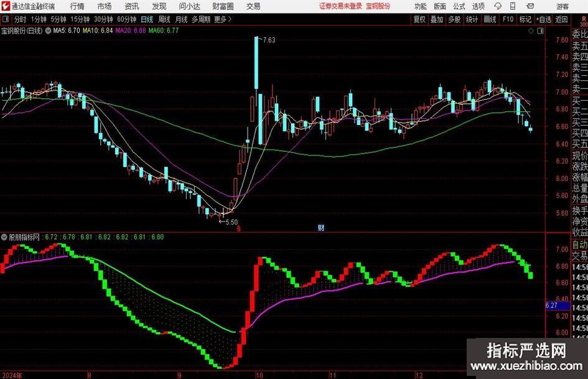Switch to 1分钟 period

point(38,19)
